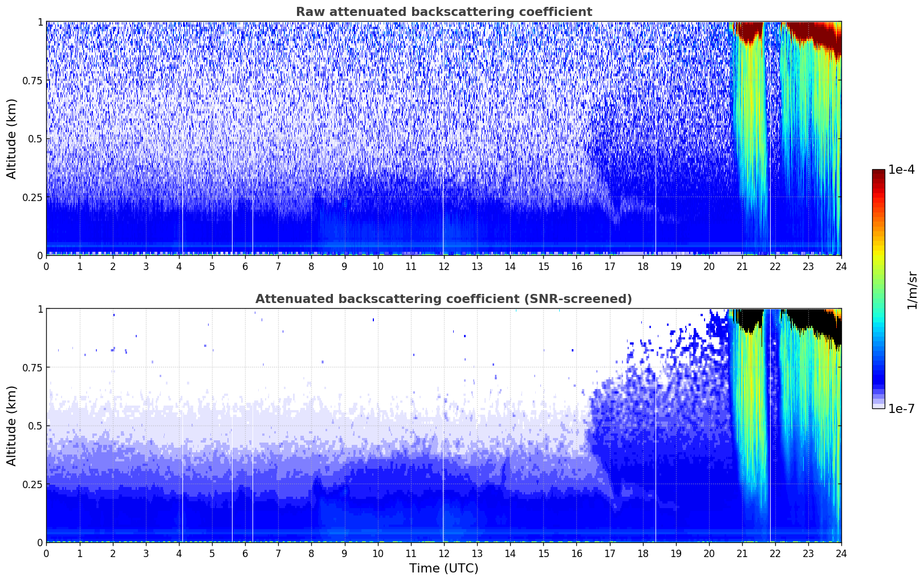Click the "1e-7" colorbar minimum label
Image resolution: width=924 pixels, height=581 pixels.
tap(901, 408)
